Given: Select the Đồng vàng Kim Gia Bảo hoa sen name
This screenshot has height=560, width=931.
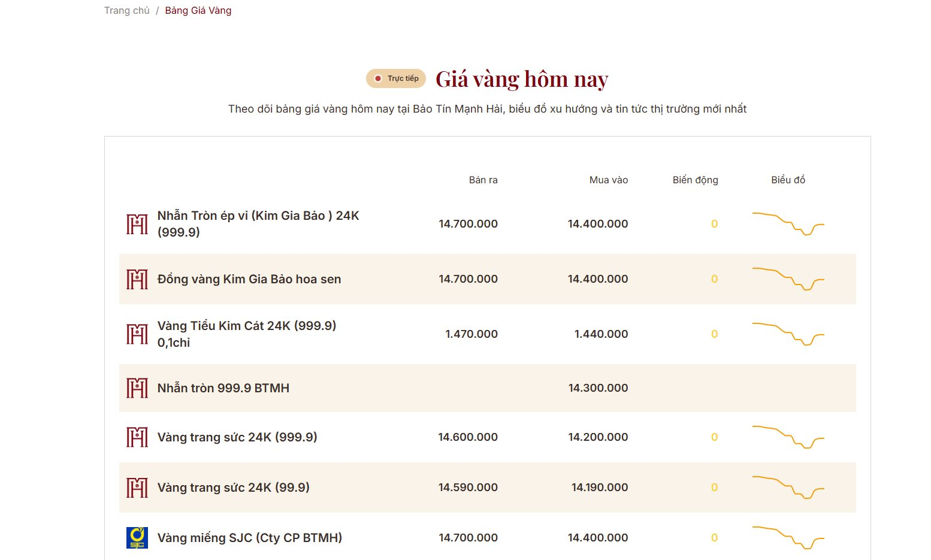Looking at the screenshot, I should [x=249, y=279].
